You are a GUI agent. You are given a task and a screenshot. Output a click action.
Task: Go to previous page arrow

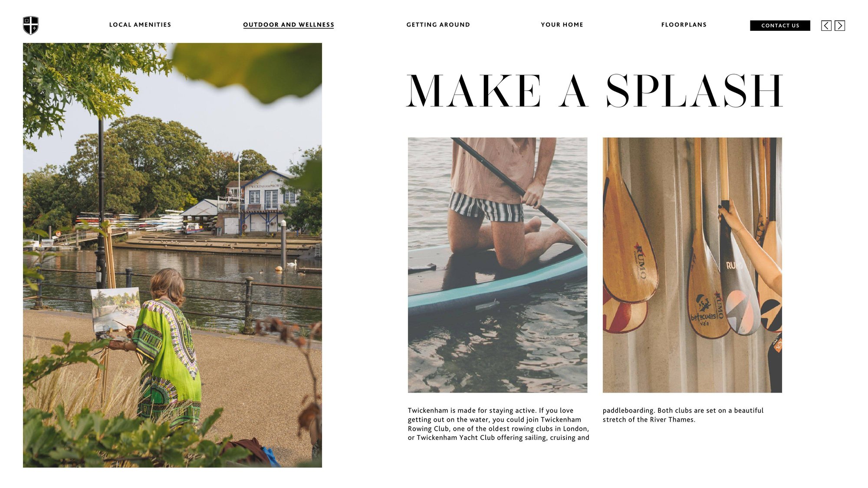click(x=826, y=26)
